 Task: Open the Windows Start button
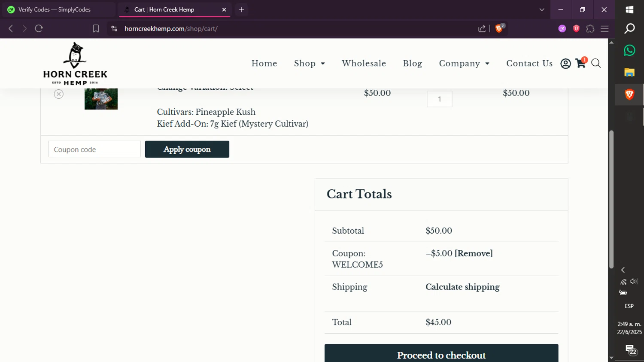click(x=629, y=9)
